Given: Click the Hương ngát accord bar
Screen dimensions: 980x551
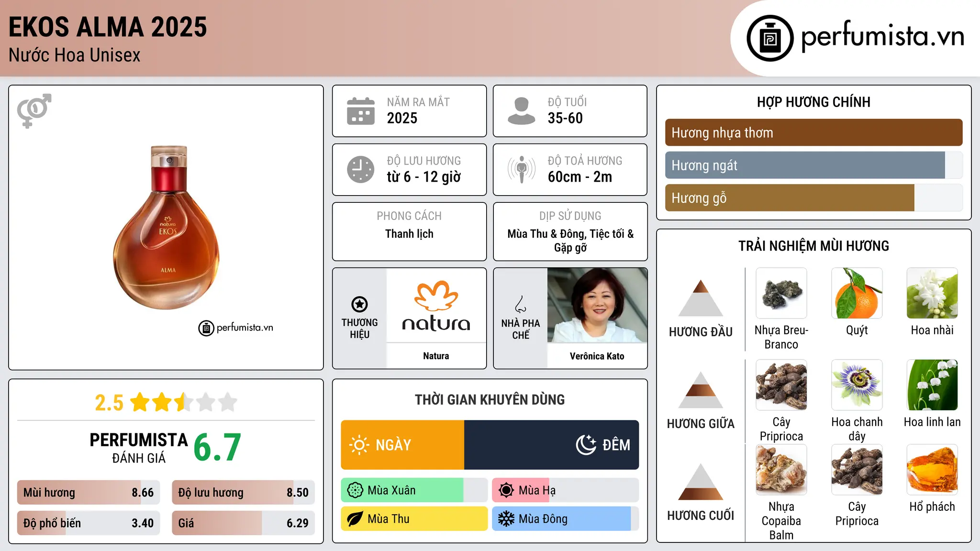Looking at the screenshot, I should tap(813, 165).
